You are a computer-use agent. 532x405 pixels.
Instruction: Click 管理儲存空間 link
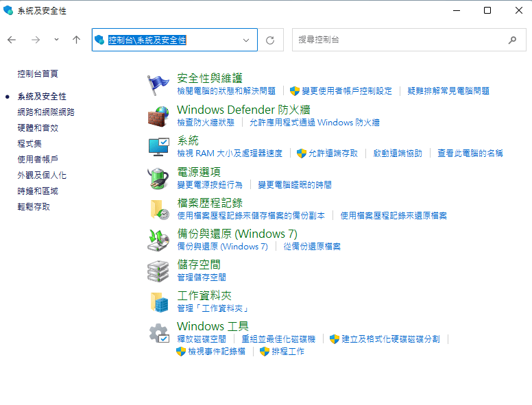pyautogui.click(x=202, y=278)
